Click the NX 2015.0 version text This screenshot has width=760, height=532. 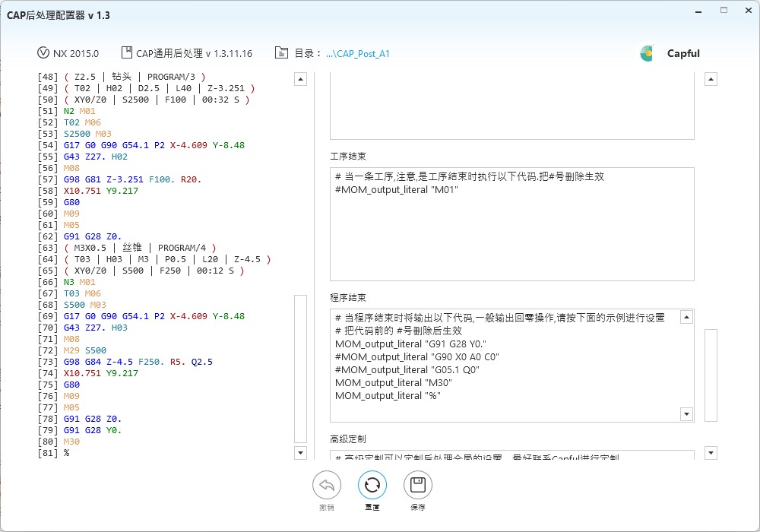click(x=75, y=53)
